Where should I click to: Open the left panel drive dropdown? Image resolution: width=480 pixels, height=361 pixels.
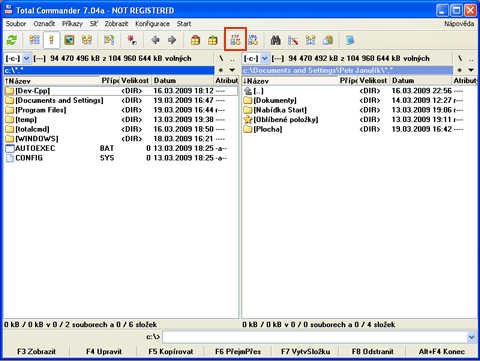pos(26,58)
